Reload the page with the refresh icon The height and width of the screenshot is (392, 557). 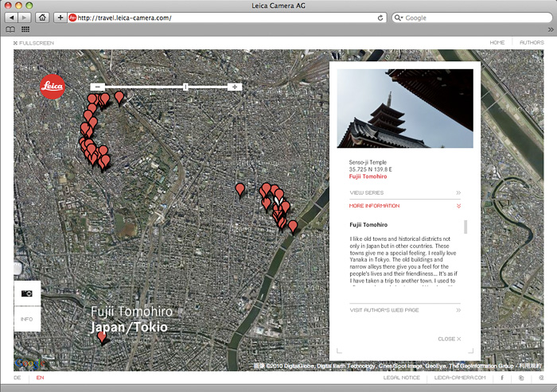click(x=380, y=17)
